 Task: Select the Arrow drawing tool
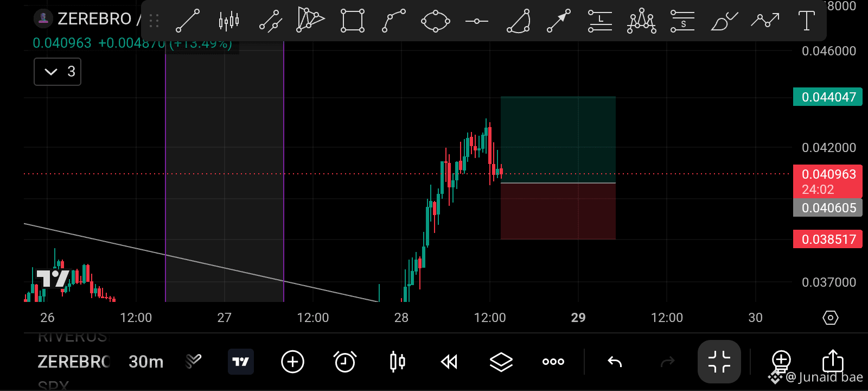(559, 21)
